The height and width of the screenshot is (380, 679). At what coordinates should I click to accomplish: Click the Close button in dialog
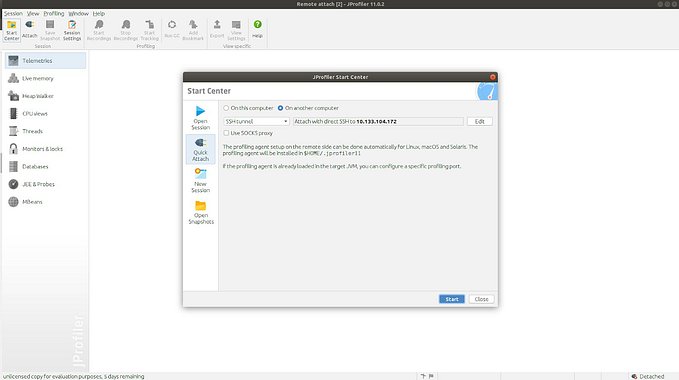click(481, 299)
